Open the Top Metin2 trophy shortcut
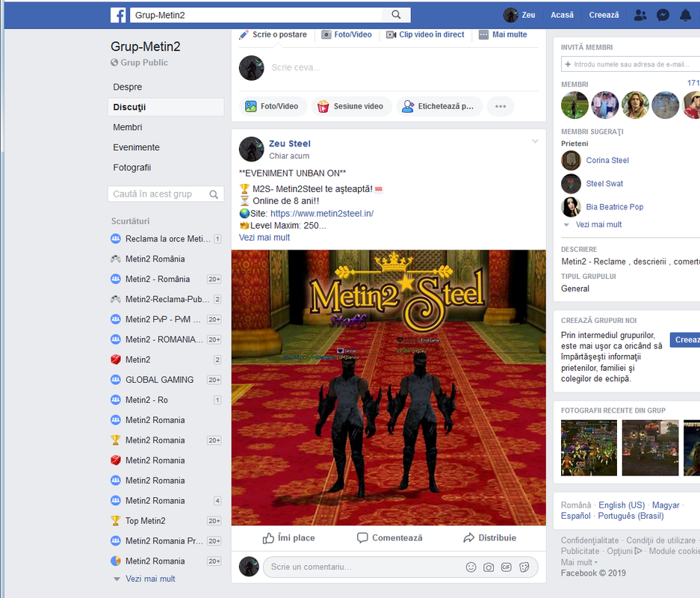The image size is (700, 598). 145,521
